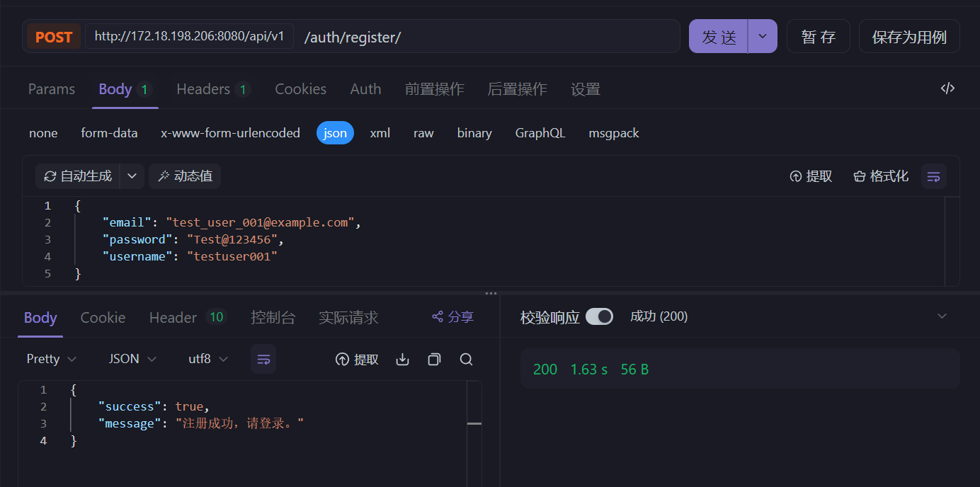
Task: Open the 设置 settings tab
Action: 586,88
